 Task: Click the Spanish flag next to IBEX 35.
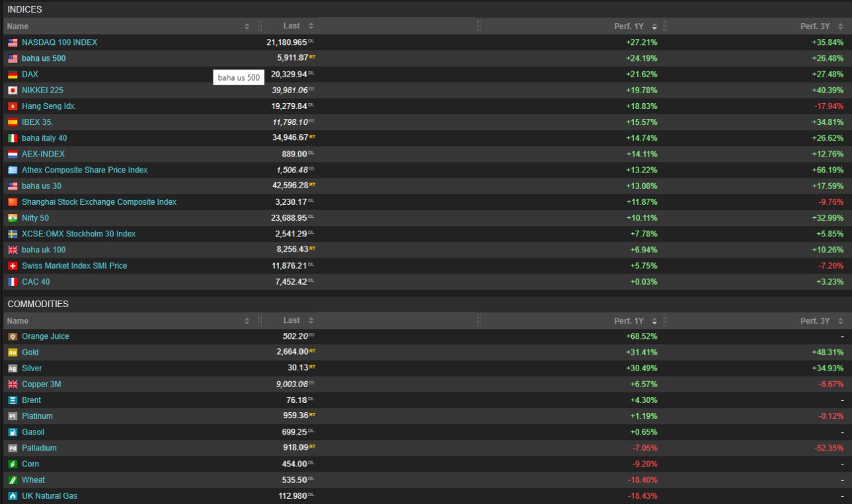tap(13, 122)
